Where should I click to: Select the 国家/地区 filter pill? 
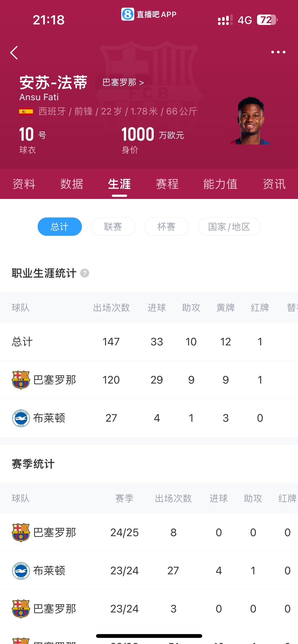click(229, 226)
